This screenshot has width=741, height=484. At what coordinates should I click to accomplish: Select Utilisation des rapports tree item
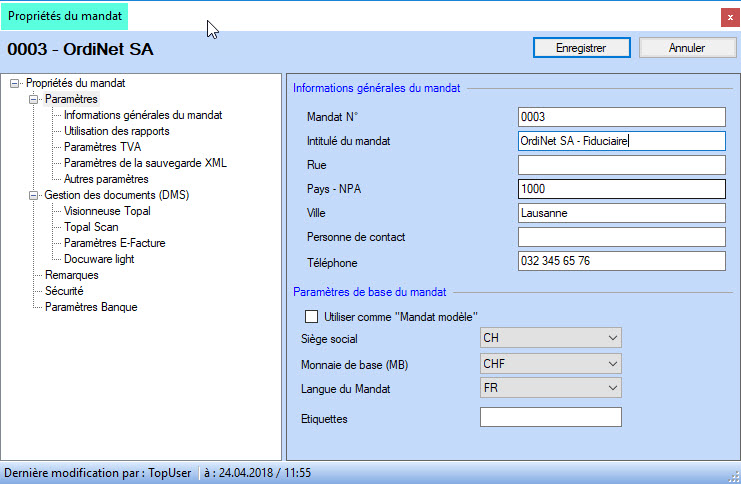116,131
